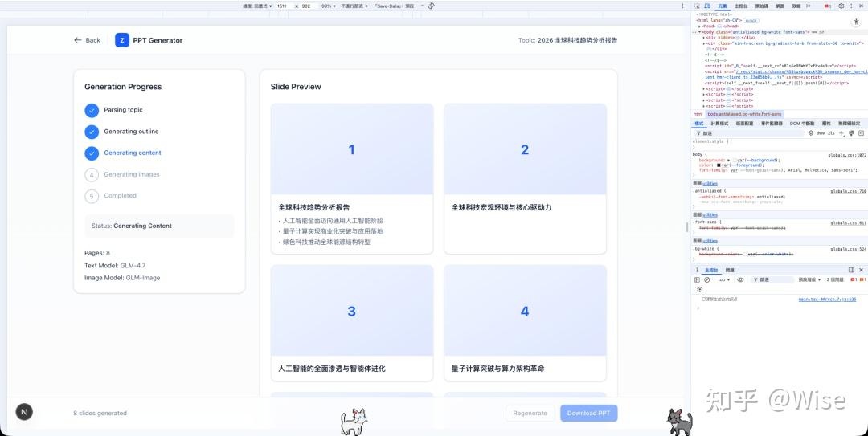Open the 預設層級 log level dropdown
868x436 pixels.
pos(810,279)
